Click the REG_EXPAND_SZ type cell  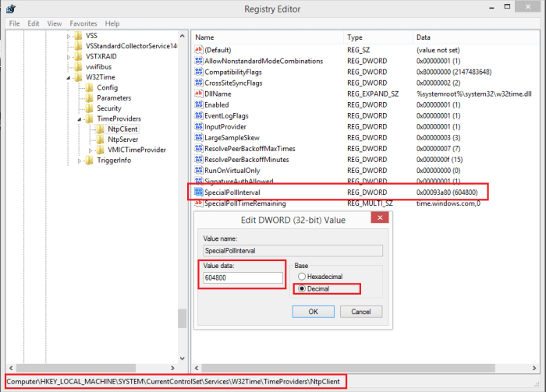373,94
